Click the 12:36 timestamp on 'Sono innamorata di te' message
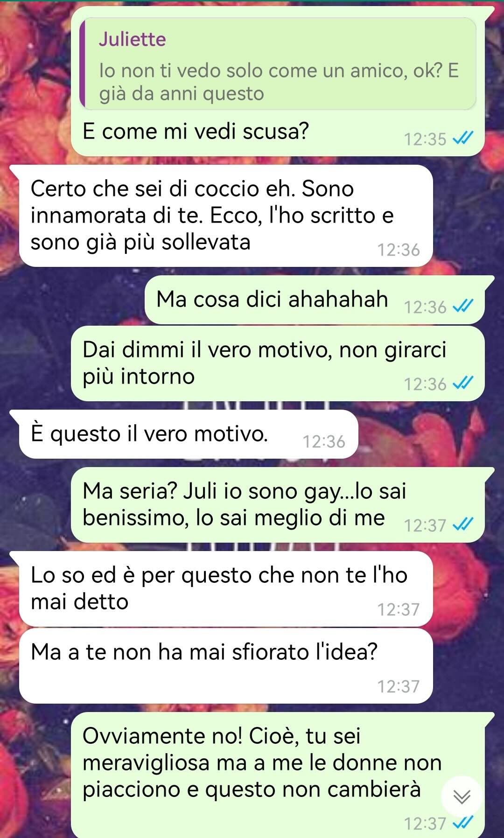 click(x=399, y=250)
